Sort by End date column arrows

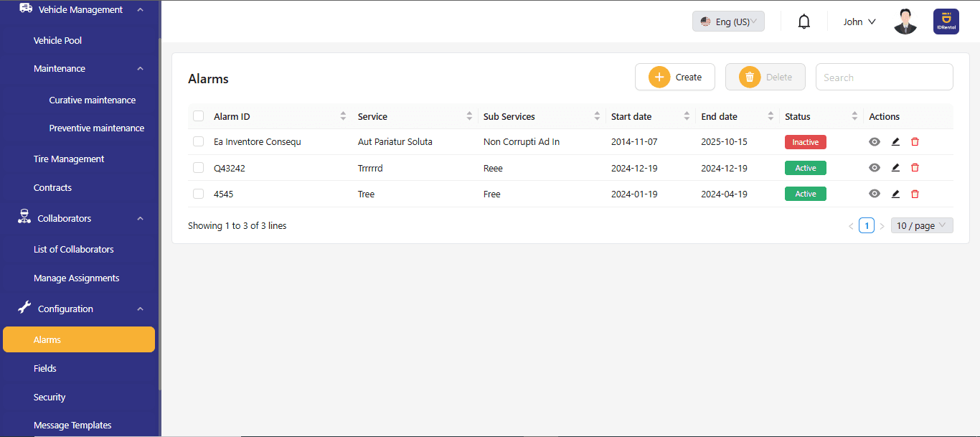point(771,116)
